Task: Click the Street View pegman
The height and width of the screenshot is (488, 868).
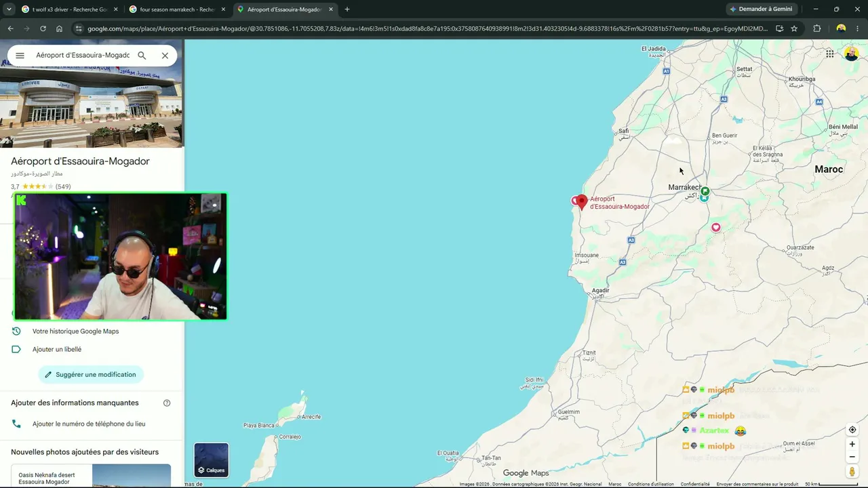Action: tap(852, 472)
